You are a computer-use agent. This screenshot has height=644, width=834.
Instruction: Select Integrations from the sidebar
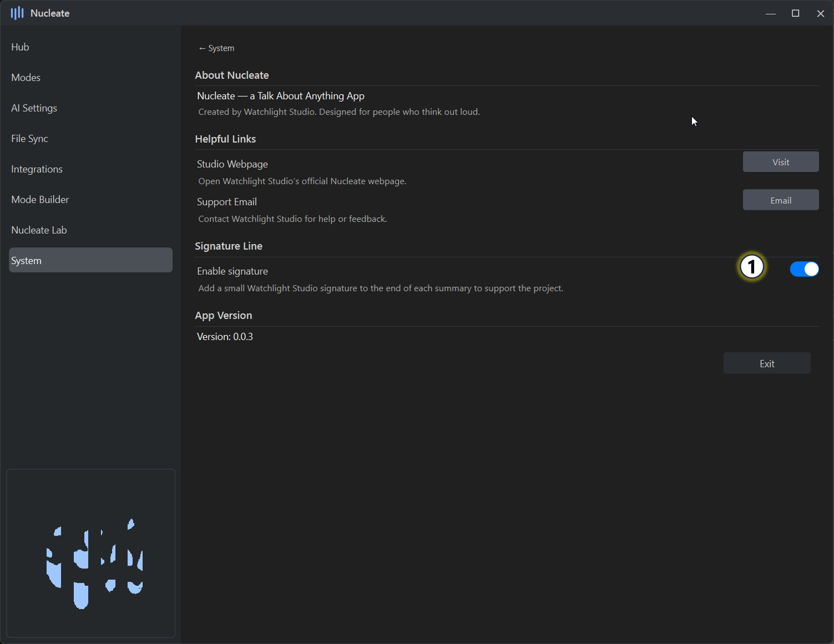[37, 169]
